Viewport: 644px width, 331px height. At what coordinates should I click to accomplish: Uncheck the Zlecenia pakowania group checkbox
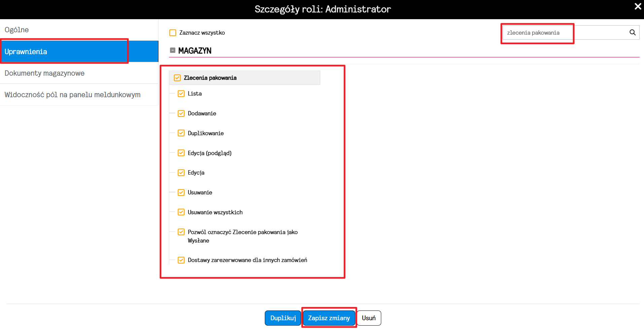pyautogui.click(x=177, y=78)
